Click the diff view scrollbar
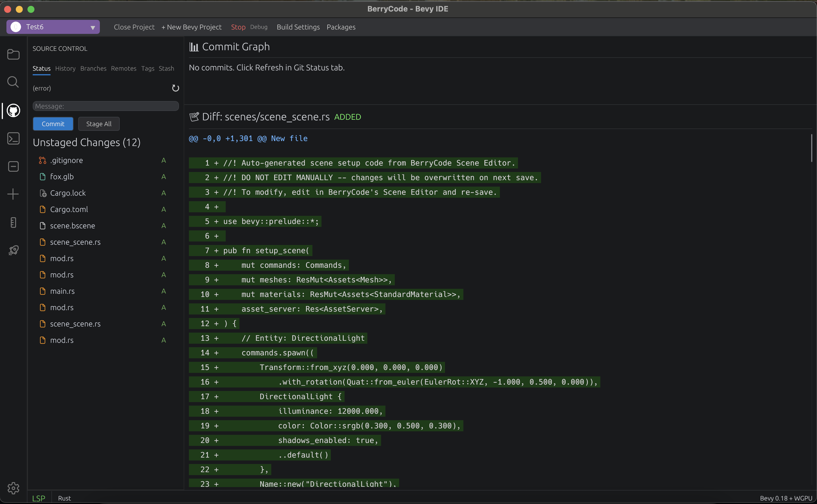The width and height of the screenshot is (817, 504). coord(812,148)
